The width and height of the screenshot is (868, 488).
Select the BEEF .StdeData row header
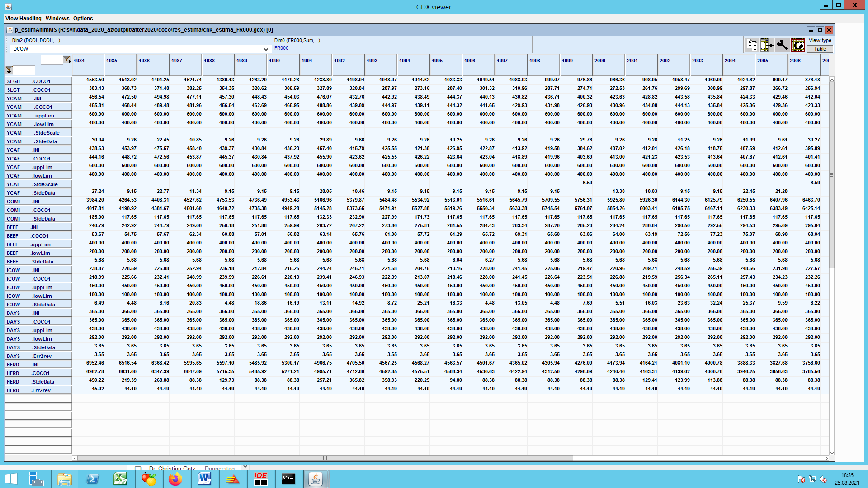click(x=38, y=262)
